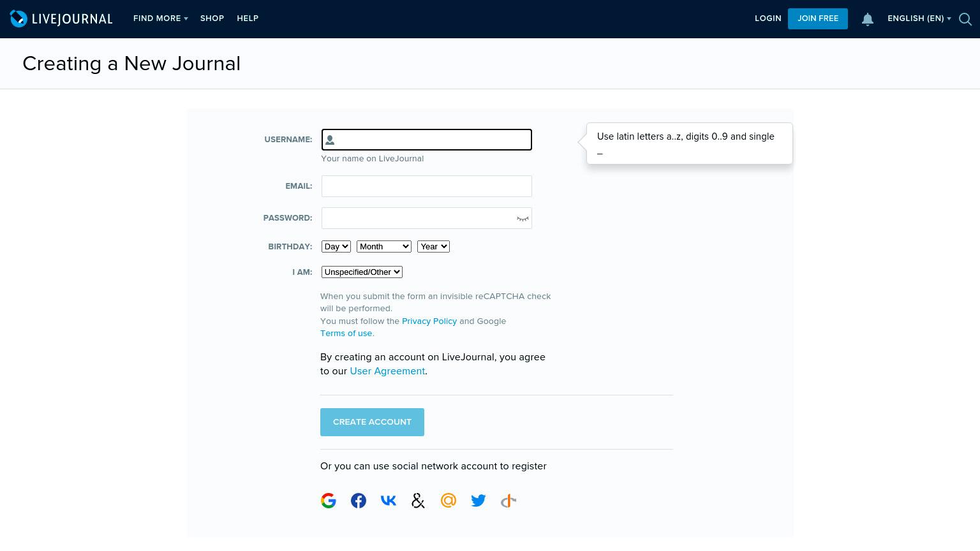This screenshot has height=551, width=980.
Task: Toggle password visibility eye icon
Action: pos(523,219)
